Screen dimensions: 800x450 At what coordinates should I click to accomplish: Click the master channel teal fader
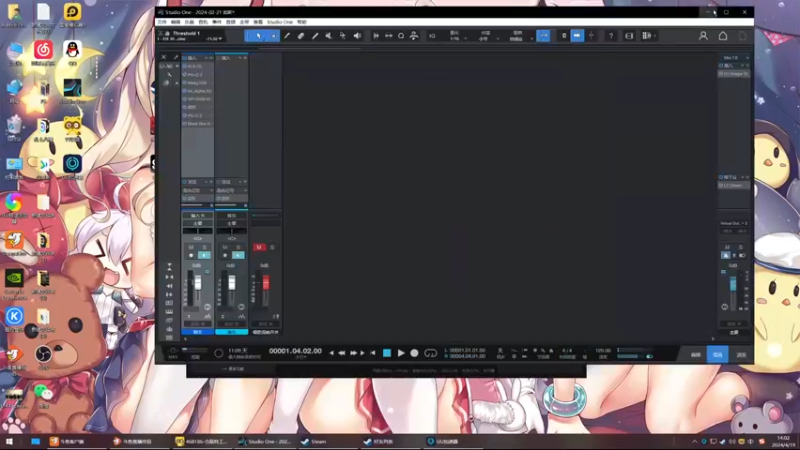coord(733,284)
